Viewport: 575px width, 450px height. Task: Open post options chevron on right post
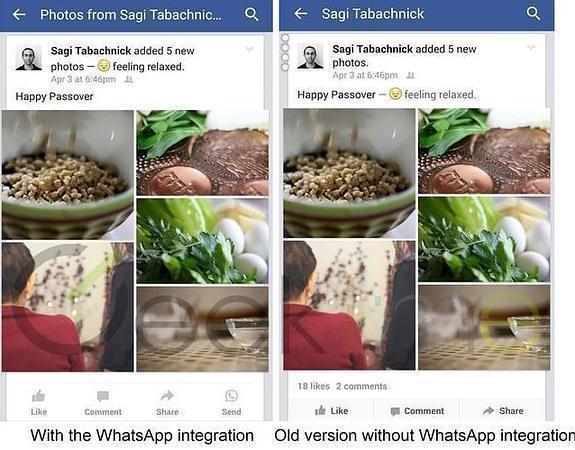(x=531, y=47)
